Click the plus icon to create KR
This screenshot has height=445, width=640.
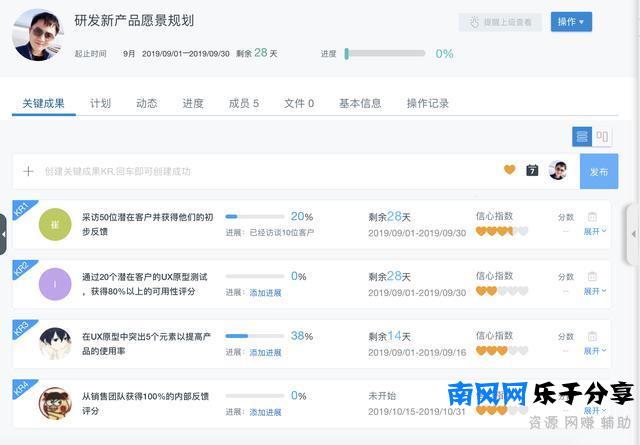tap(28, 171)
